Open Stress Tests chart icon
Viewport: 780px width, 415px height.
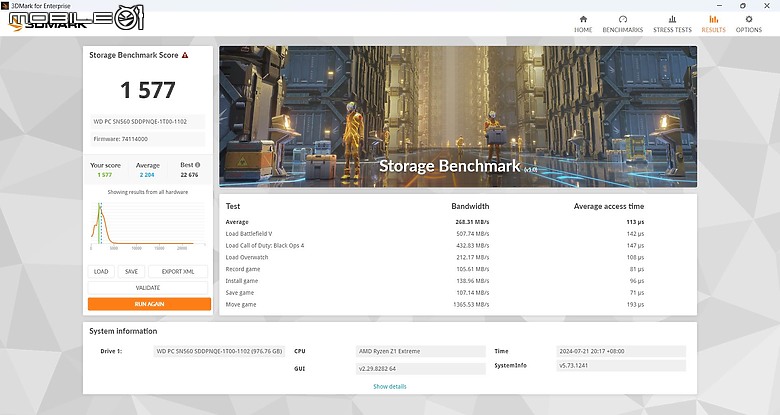(672, 19)
